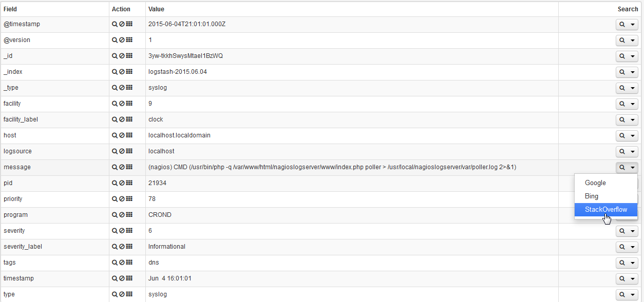This screenshot has width=644, height=302.
Task: Toggle column grid icon for pid row
Action: click(129, 183)
